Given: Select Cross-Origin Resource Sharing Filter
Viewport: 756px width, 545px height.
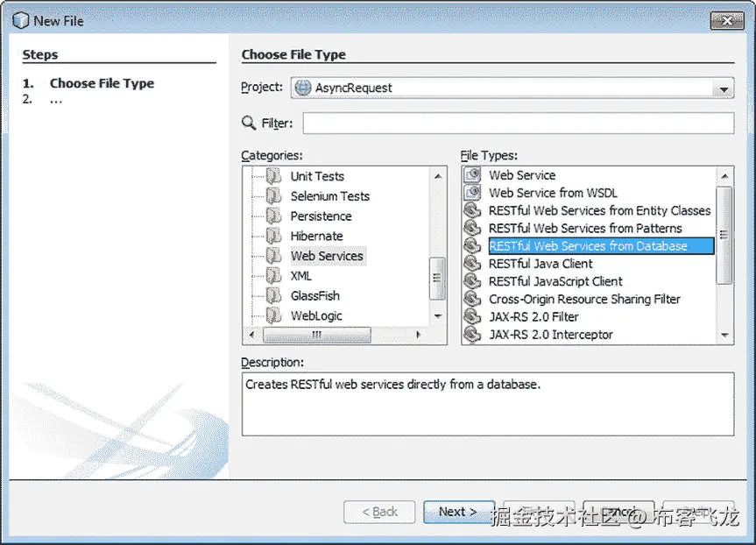Looking at the screenshot, I should 583,299.
